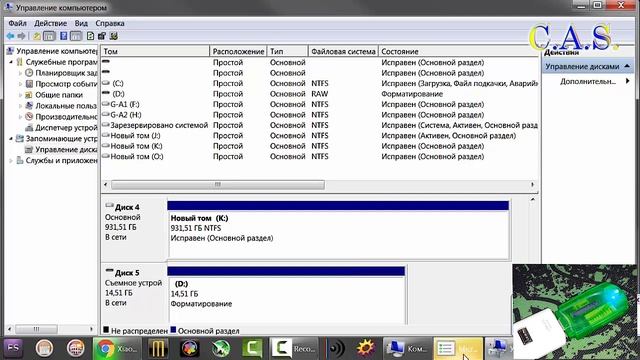The height and width of the screenshot is (360, 640).
Task: Collapse the Служебные программы tree node
Action: (x=11, y=62)
